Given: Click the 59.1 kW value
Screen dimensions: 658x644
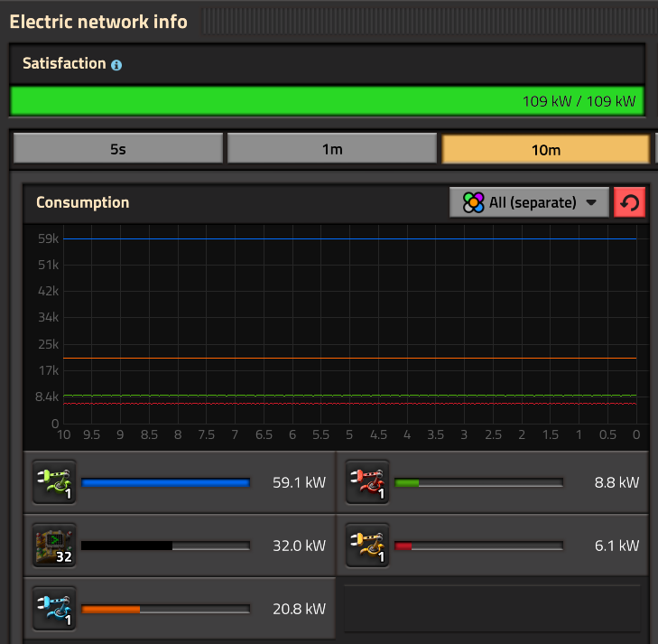Looking at the screenshot, I should point(299,482).
